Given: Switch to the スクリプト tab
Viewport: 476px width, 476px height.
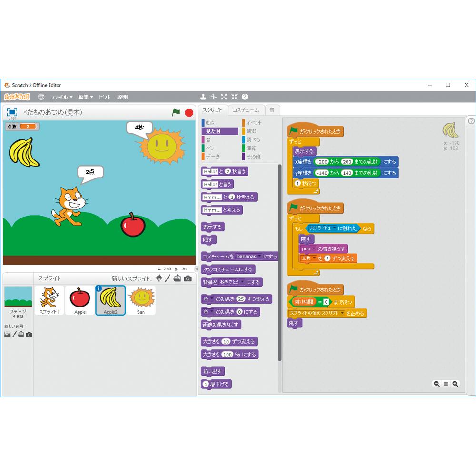Looking at the screenshot, I should pos(212,110).
